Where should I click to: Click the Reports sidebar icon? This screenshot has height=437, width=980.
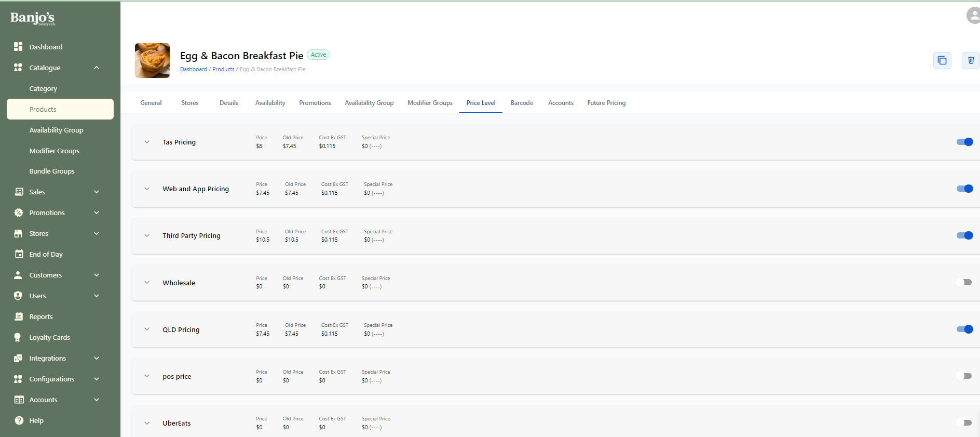(x=19, y=316)
